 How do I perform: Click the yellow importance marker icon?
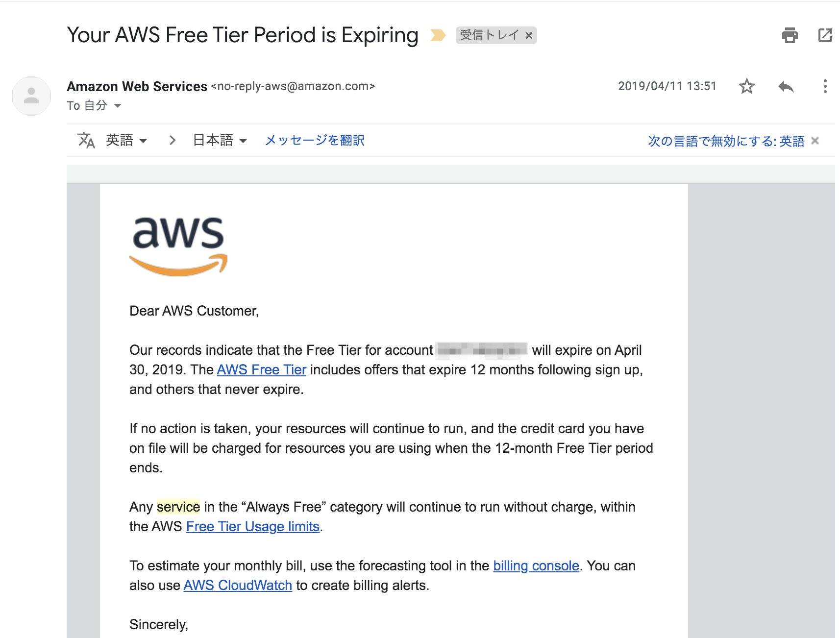pos(438,35)
